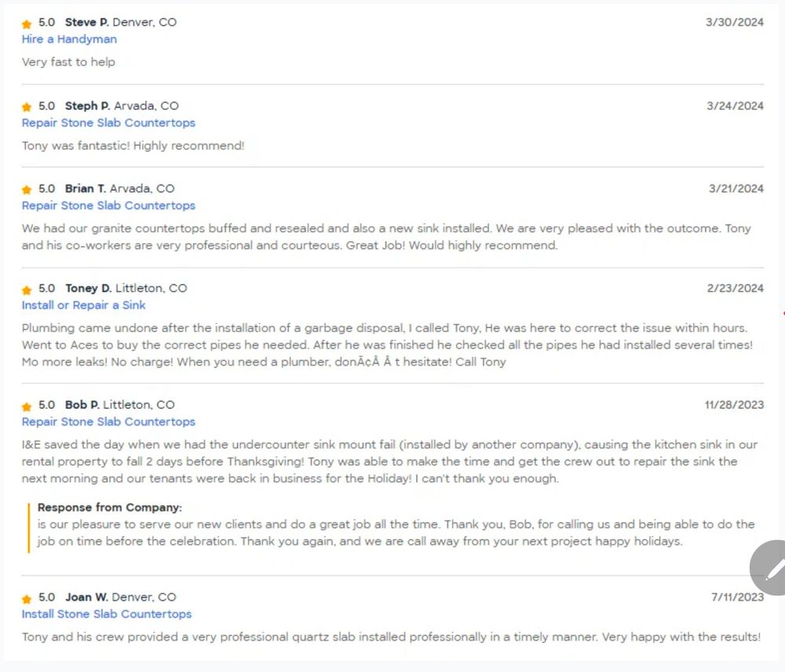785x672 pixels.
Task: Click the star icon beside Steve P.'s rating
Action: (27, 24)
